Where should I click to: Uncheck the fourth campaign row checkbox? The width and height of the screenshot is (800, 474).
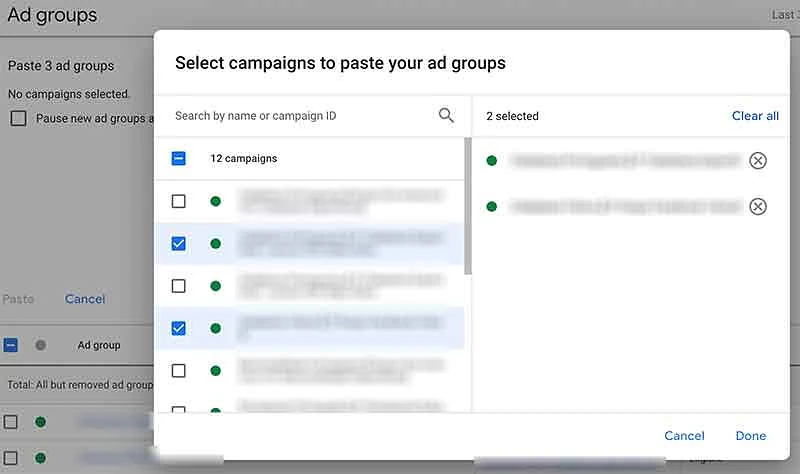pos(179,328)
